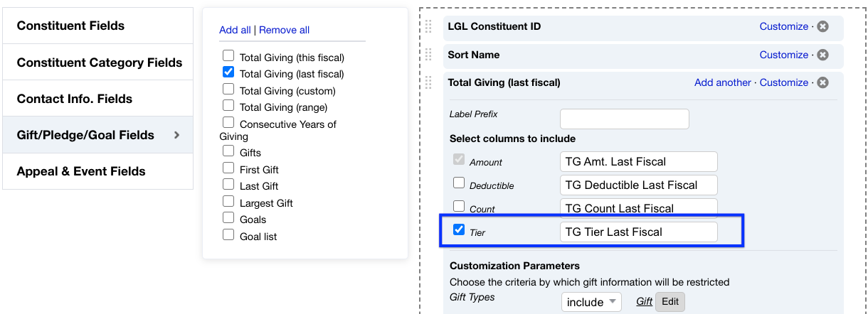Screen dimensions: 868x314
Task: Click the Remove all link
Action: (284, 30)
